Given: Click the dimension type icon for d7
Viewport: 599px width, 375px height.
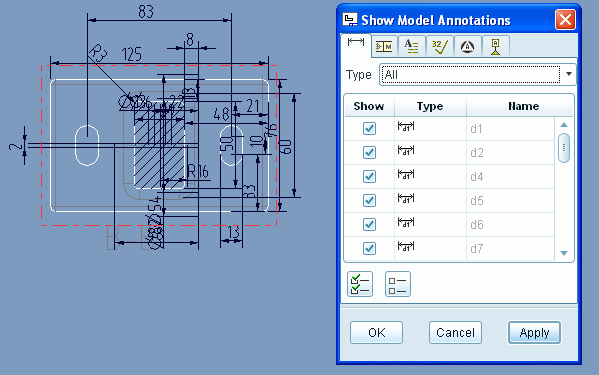Looking at the screenshot, I should coord(406,246).
